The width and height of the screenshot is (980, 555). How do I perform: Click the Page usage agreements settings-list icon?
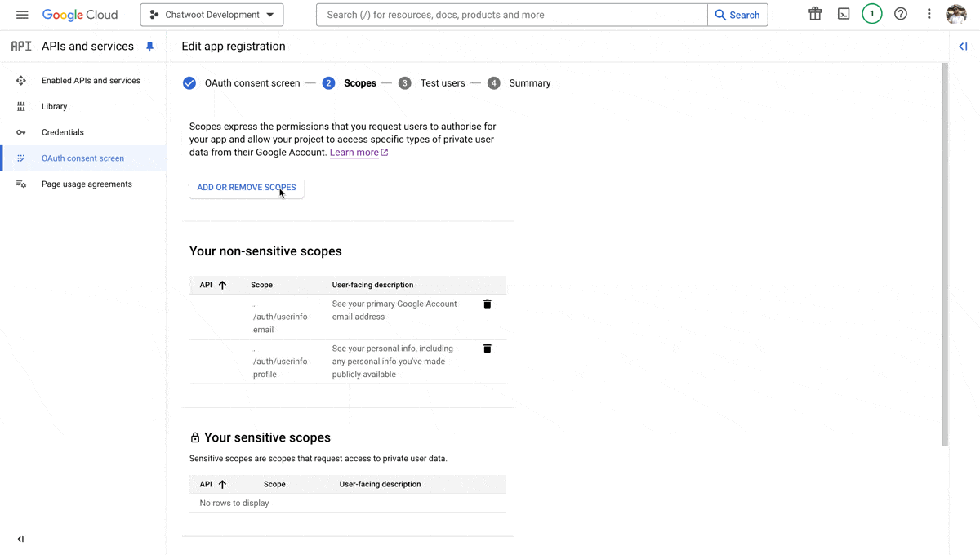[21, 184]
